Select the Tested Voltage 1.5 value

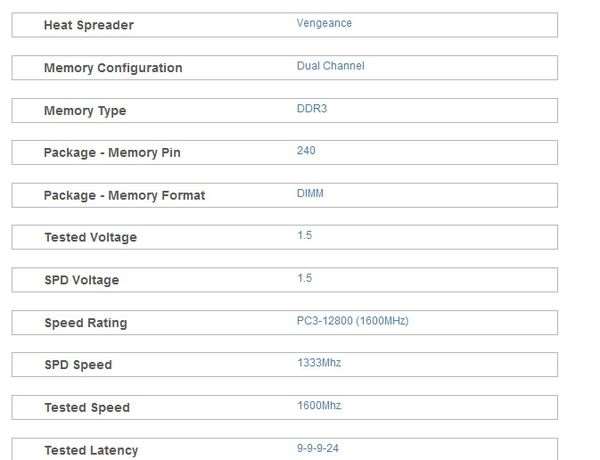pos(305,235)
